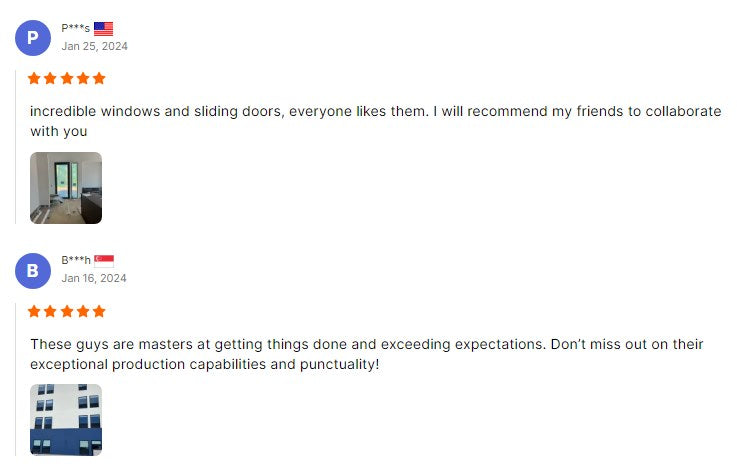Click the first star in B***h's rating

tap(34, 311)
